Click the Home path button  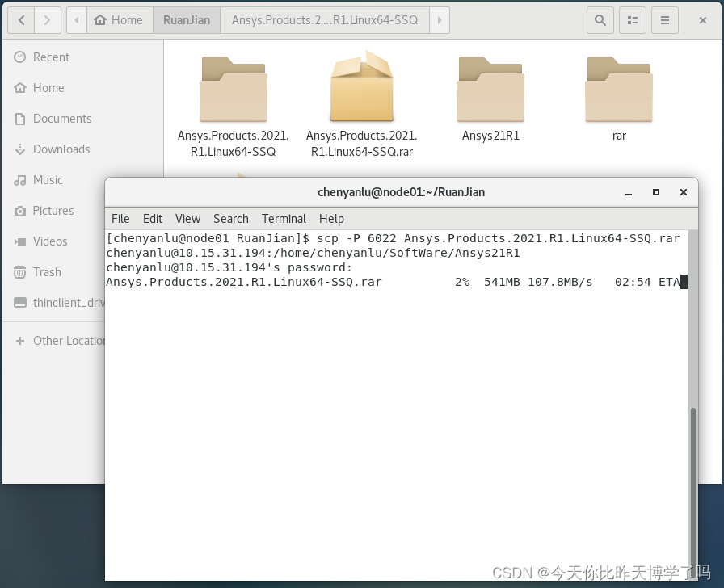tap(119, 20)
